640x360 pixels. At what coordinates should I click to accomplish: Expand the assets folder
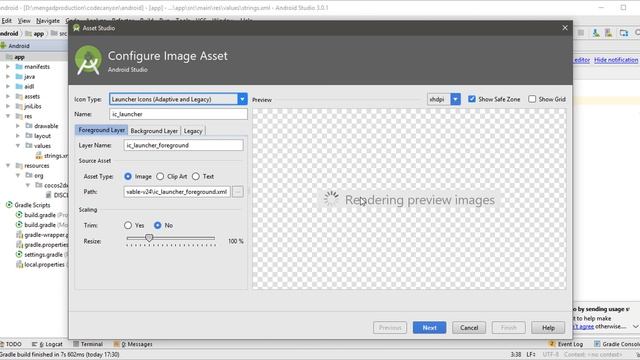click(8, 96)
